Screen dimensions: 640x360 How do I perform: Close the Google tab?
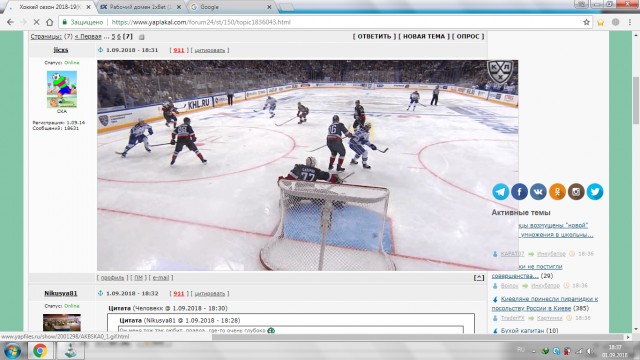point(269,7)
